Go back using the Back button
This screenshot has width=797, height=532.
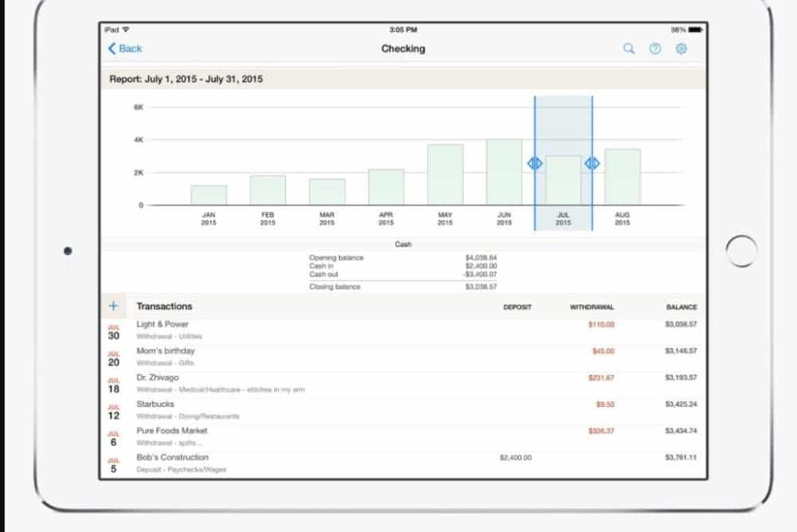coord(125,49)
